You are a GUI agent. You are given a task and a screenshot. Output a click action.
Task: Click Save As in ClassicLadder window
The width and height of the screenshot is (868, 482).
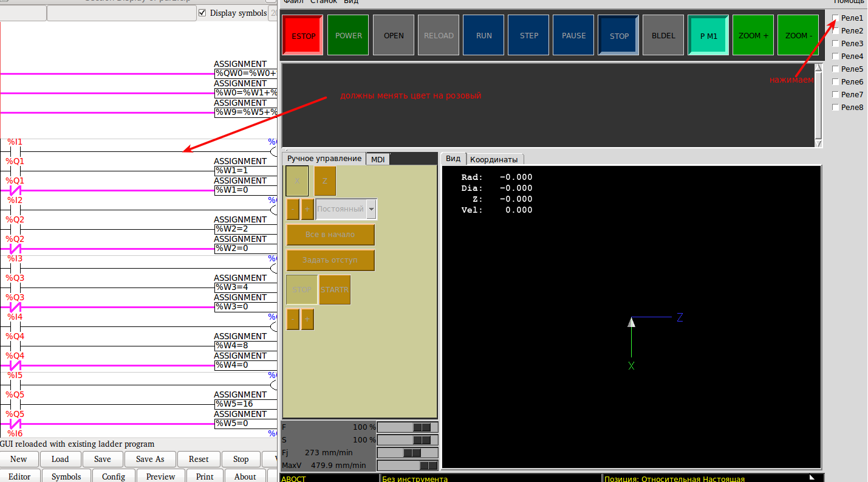(150, 460)
